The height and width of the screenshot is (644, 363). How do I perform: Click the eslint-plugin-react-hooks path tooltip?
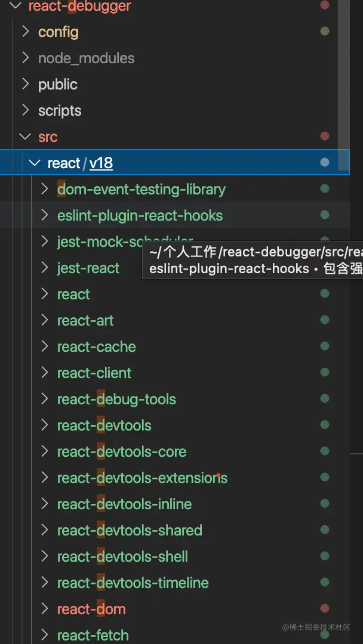[x=253, y=261]
